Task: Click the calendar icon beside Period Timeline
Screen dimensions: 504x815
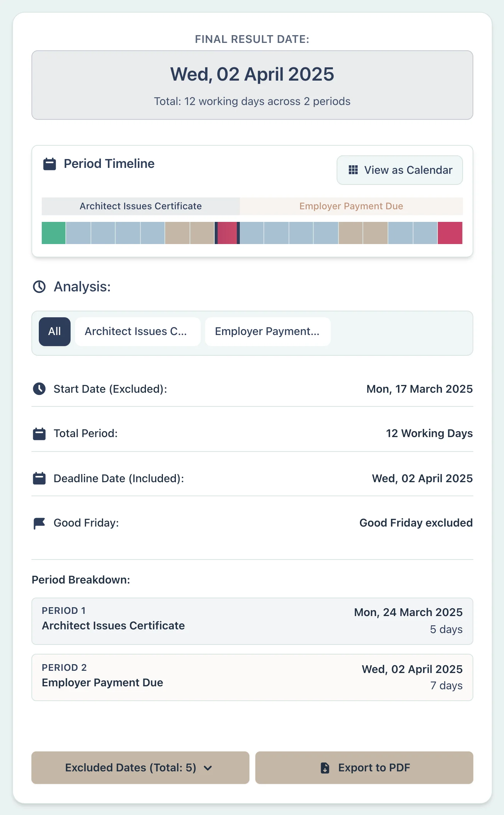Action: click(49, 163)
